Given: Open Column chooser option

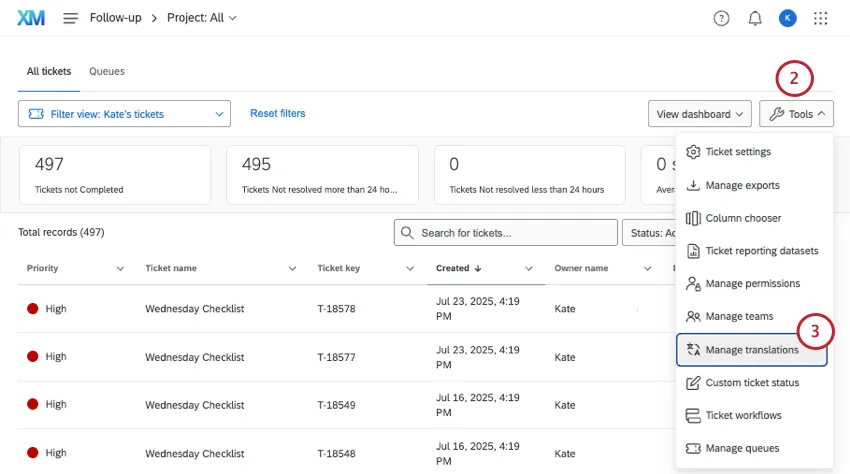Looking at the screenshot, I should (743, 218).
